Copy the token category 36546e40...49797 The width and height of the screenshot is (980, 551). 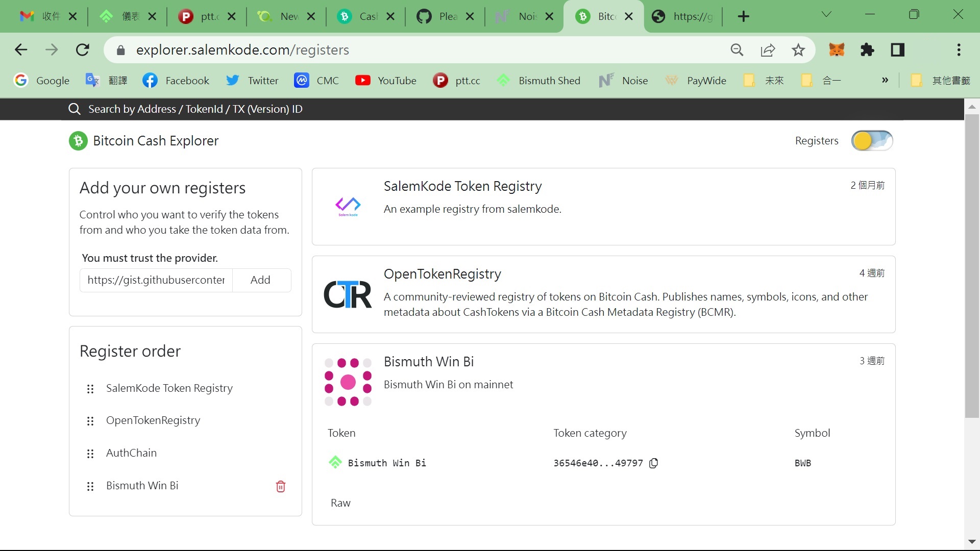pos(653,463)
